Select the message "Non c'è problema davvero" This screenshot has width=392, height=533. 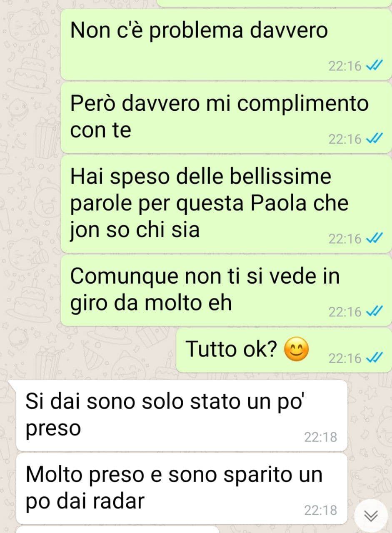226,44
